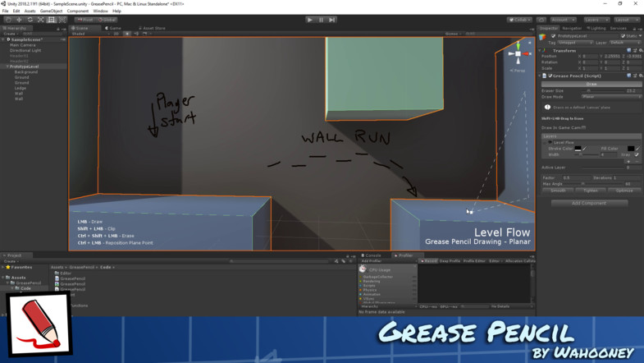
Task: Click the red X axis on gizmo
Action: click(526, 54)
